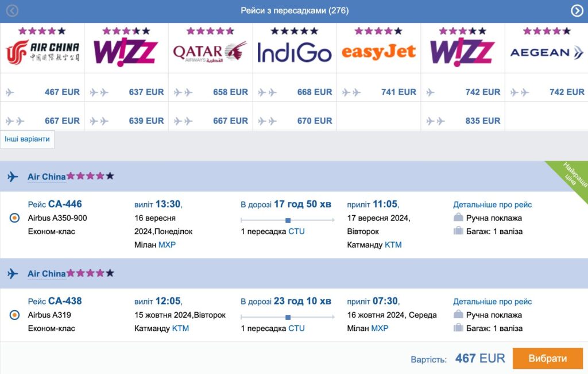
Task: Choose the Qatar 658 EUR fare
Action: click(230, 92)
